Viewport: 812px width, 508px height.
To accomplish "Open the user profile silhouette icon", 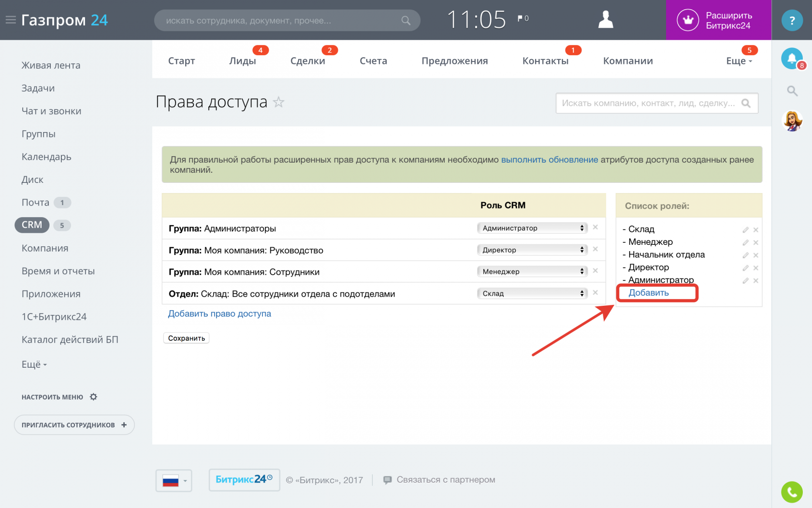I will click(606, 20).
